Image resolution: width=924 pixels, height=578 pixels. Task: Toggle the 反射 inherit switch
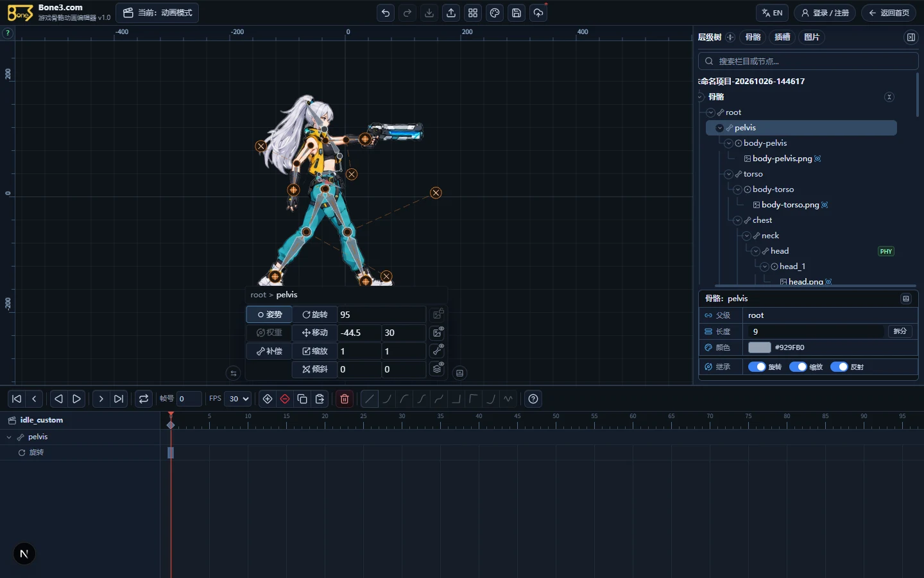839,367
